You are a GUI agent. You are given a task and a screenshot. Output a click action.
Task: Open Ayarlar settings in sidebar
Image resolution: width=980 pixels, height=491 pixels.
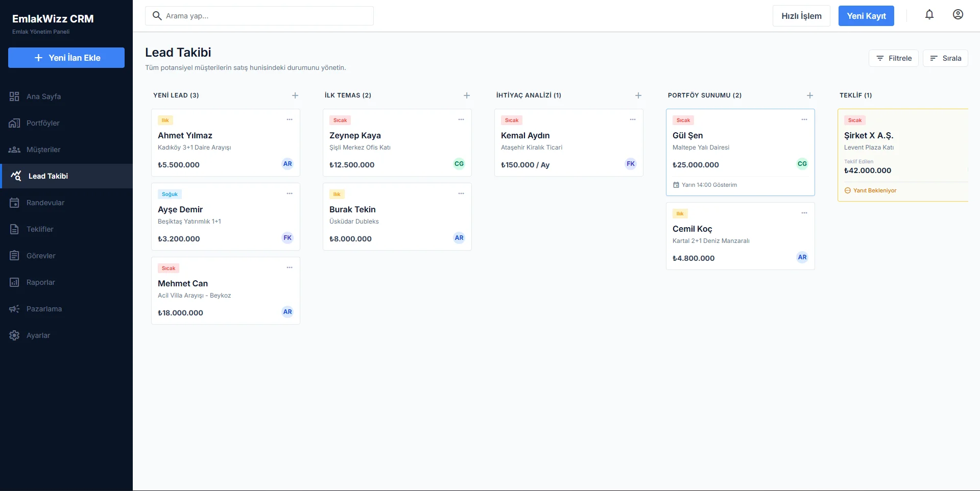tap(66, 335)
